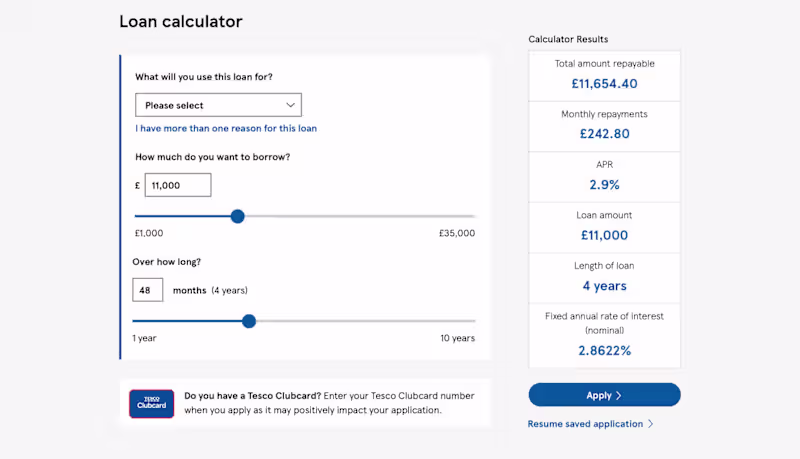Viewport: 800px width, 459px height.
Task: Click 'I have more than one reason' link
Action: [x=226, y=128]
